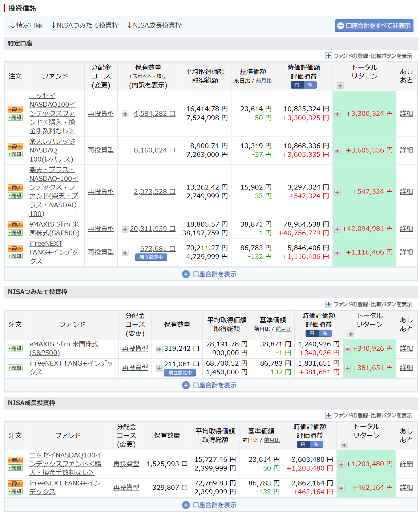Jump to NISAつみたて投資枠 section anchor
The height and width of the screenshot is (513, 420).
point(85,25)
